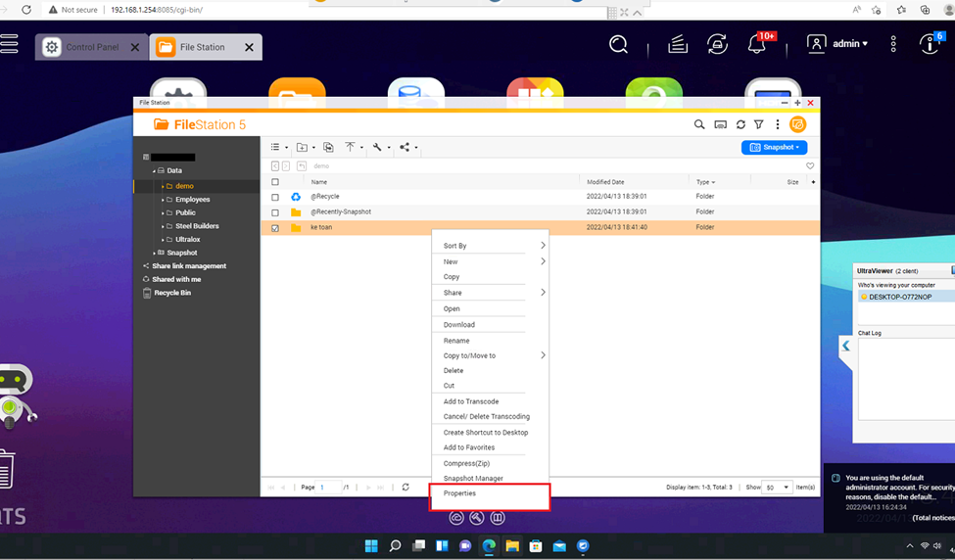The width and height of the screenshot is (955, 560).
Task: Check the @Recently-Snapshot folder checkbox
Action: tap(275, 212)
